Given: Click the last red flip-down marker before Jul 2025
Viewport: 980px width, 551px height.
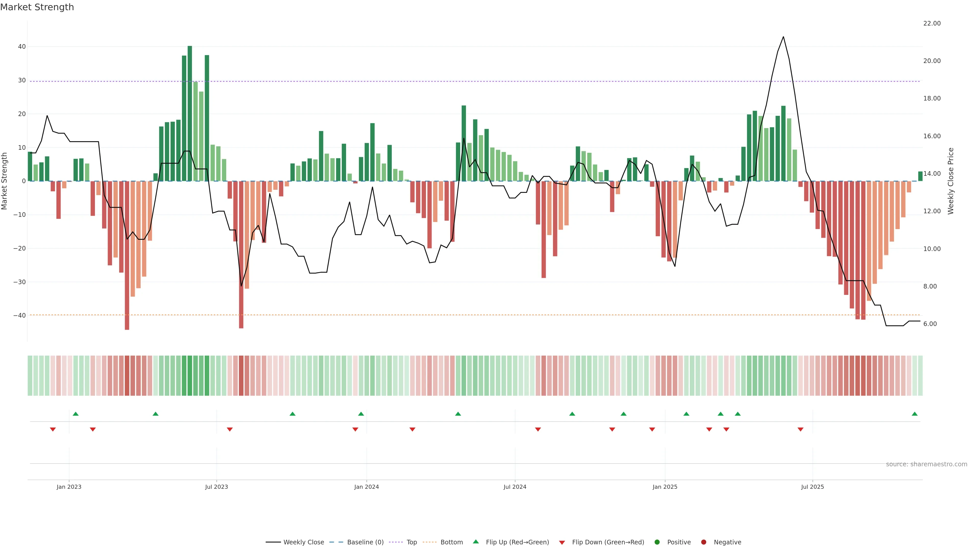Looking at the screenshot, I should click(x=800, y=429).
